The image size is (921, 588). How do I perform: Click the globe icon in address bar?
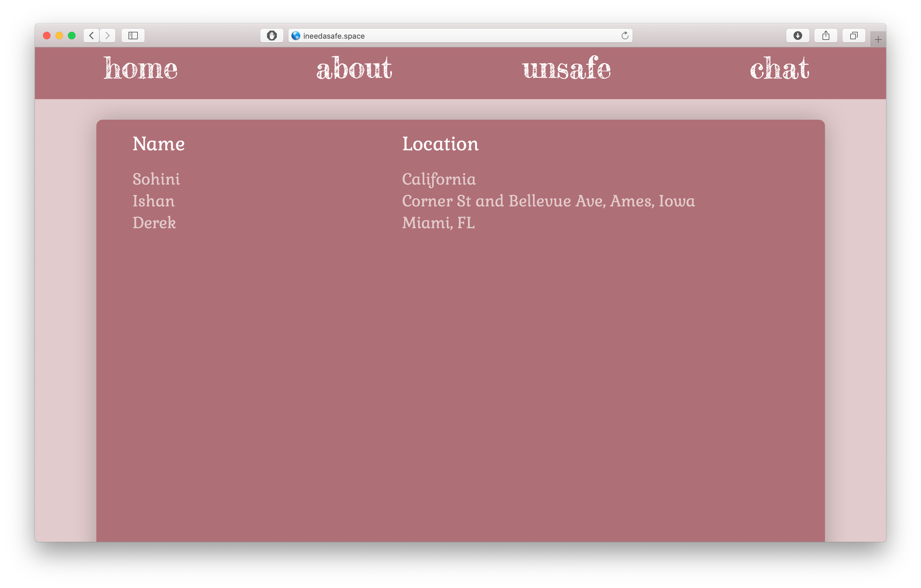pyautogui.click(x=296, y=36)
